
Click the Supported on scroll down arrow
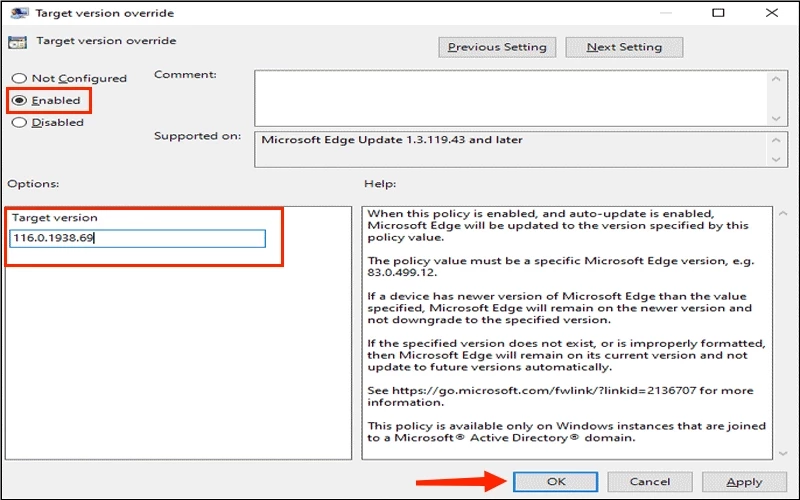tap(776, 159)
